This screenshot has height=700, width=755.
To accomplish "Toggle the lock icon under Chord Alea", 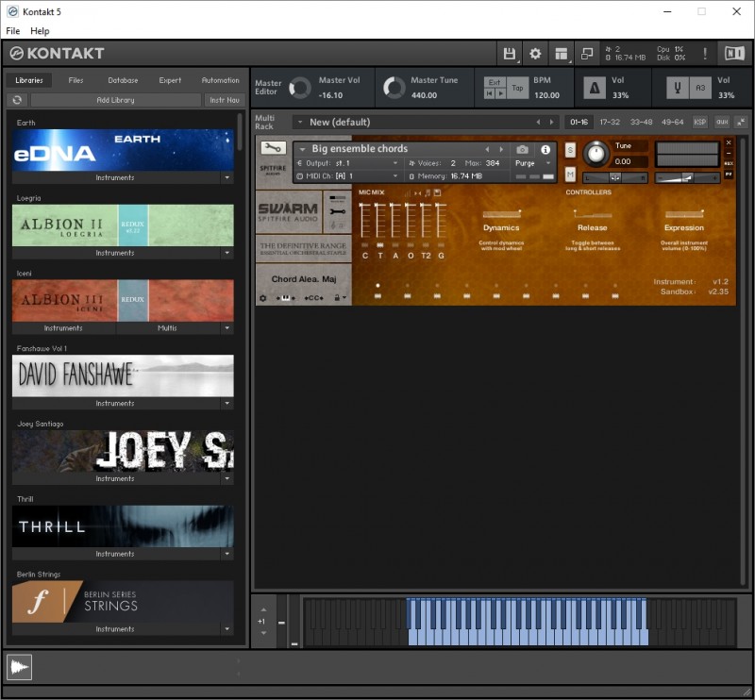I will [x=339, y=298].
